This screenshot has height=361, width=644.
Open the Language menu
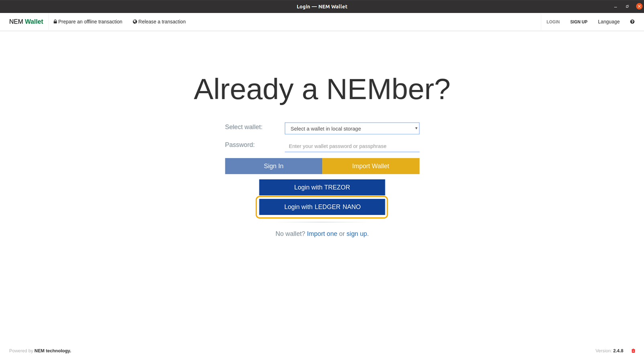[x=609, y=22]
